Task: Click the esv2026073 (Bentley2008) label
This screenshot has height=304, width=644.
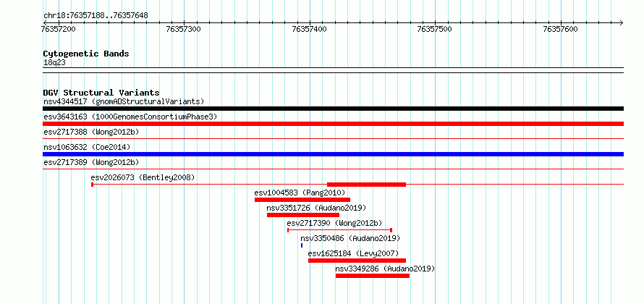Action: (143, 177)
